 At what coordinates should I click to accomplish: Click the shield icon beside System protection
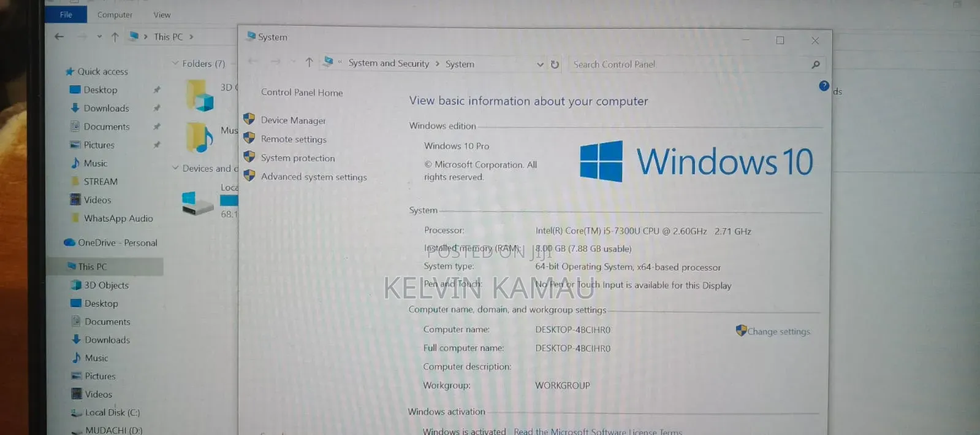click(249, 156)
